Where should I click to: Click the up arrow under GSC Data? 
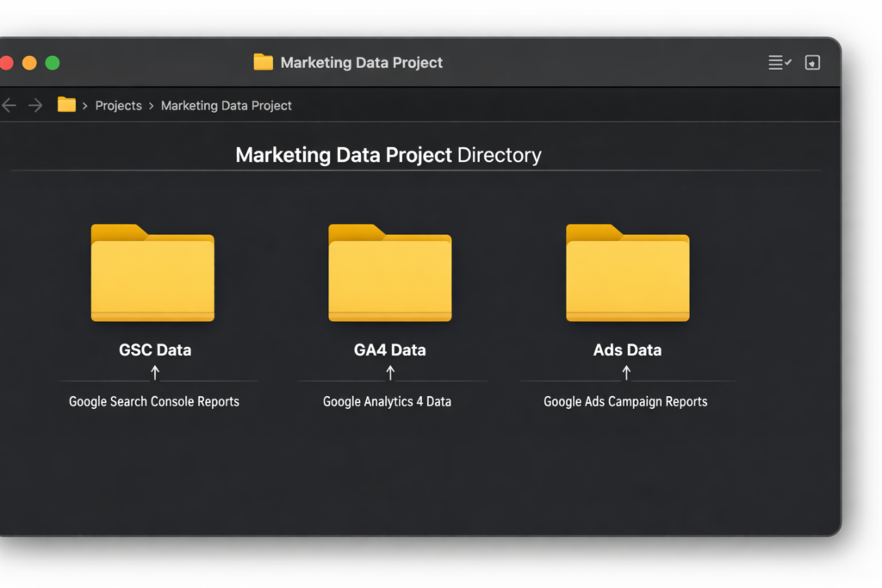pyautogui.click(x=155, y=373)
